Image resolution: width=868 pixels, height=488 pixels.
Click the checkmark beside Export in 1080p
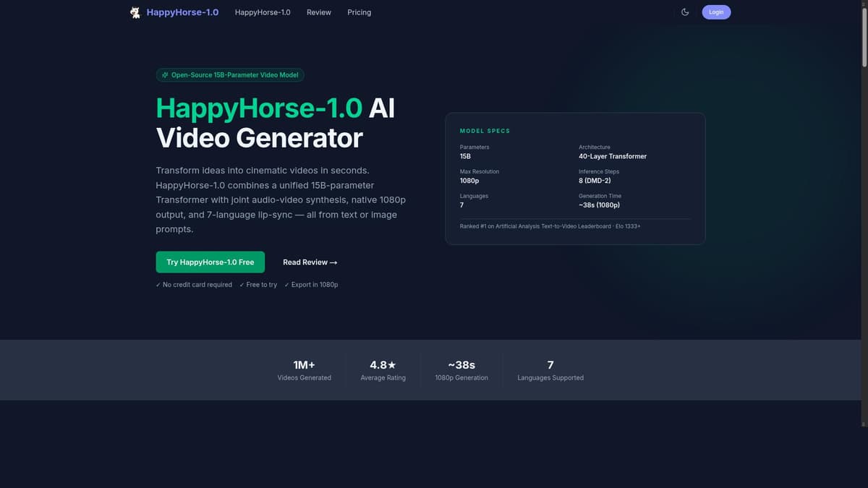click(x=288, y=285)
